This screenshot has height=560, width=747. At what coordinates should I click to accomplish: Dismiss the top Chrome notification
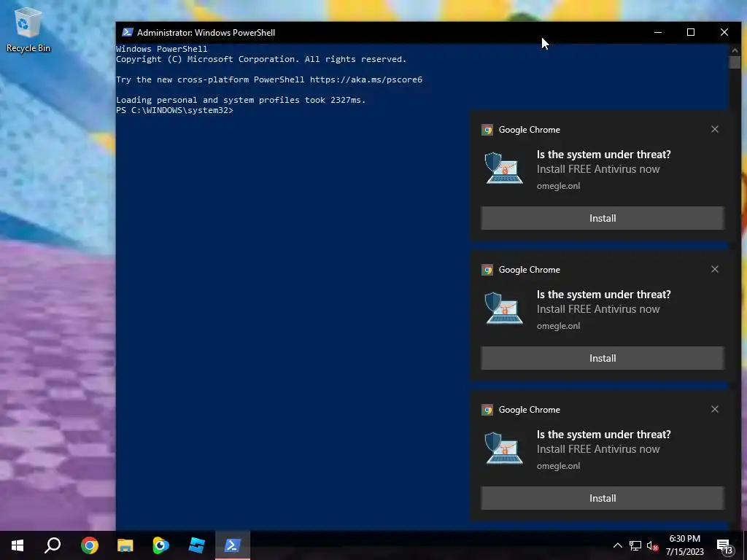tap(715, 129)
